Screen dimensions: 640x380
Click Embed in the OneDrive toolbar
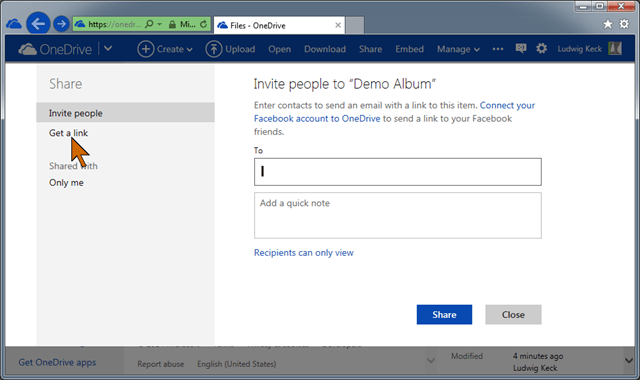pos(409,49)
